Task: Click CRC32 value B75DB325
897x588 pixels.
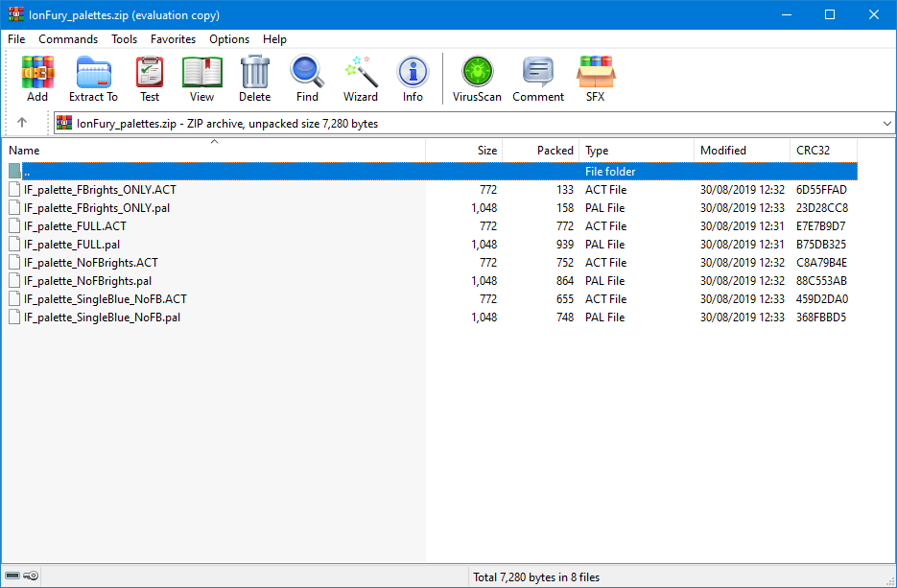Action: [x=820, y=245]
